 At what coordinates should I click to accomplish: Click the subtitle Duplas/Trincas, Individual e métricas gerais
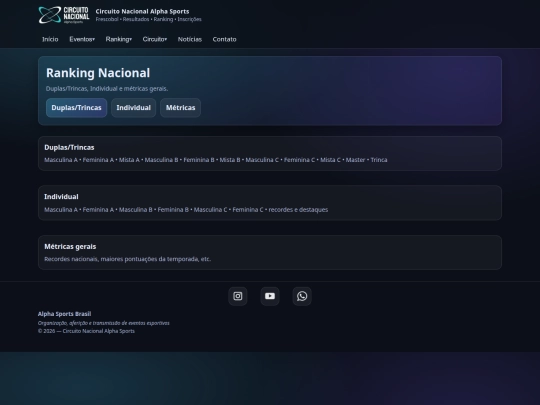coord(107,89)
